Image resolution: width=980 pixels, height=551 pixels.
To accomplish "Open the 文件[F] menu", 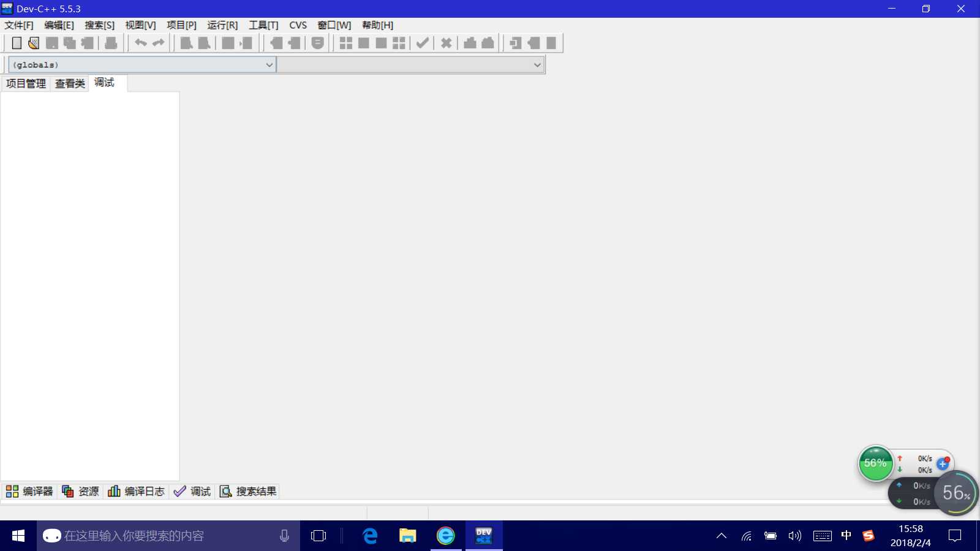I will click(x=19, y=25).
